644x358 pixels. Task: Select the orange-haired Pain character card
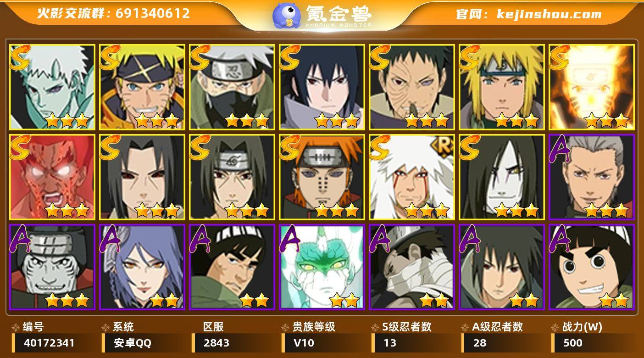tap(322, 177)
